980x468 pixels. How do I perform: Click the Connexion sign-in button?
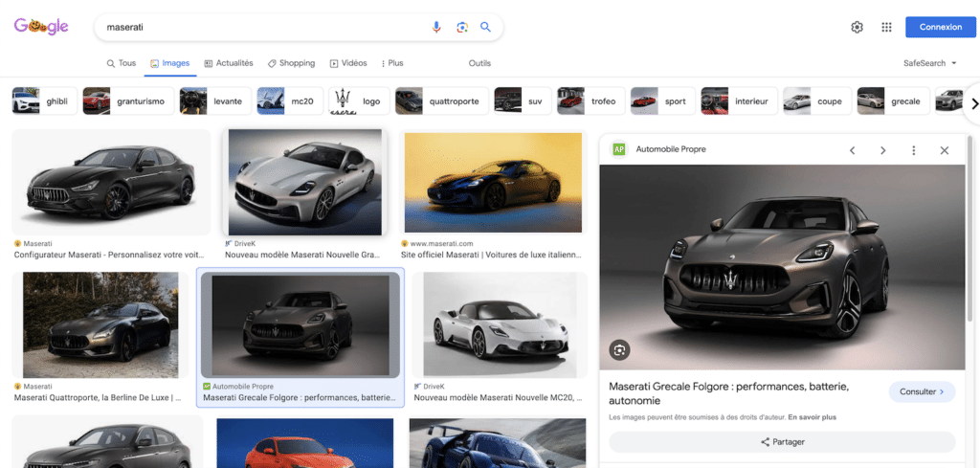point(941,27)
